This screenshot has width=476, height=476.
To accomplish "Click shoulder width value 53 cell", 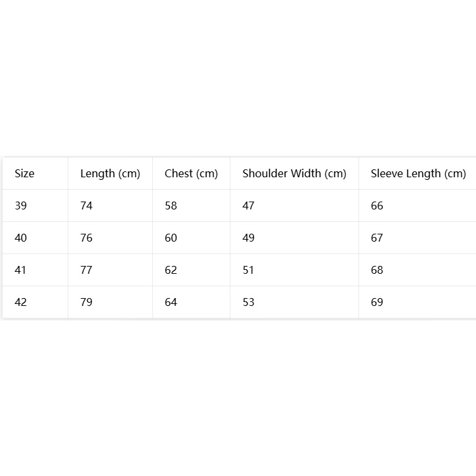I will click(295, 302).
